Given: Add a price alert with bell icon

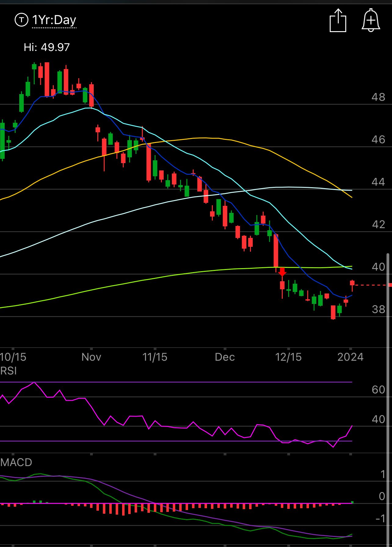Looking at the screenshot, I should [x=371, y=20].
